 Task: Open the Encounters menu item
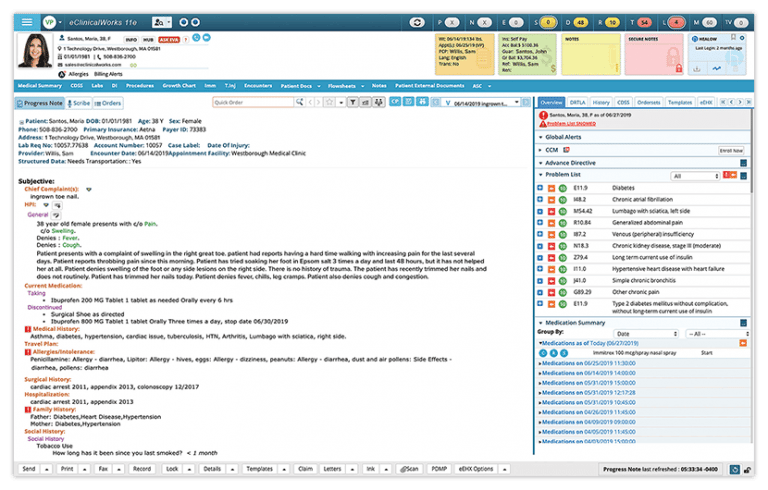click(258, 86)
